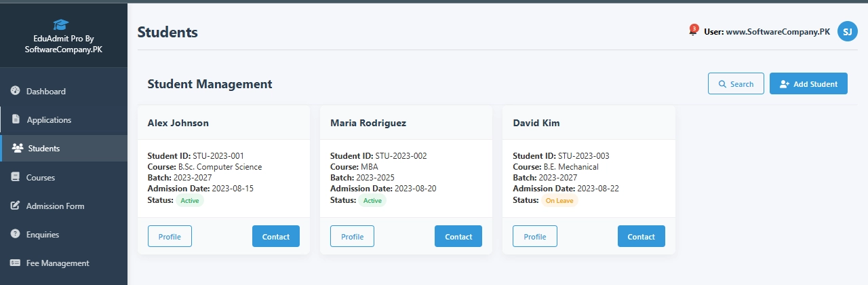Open the Students sidebar menu item
Screen dimensions: 868x285
(x=43, y=149)
